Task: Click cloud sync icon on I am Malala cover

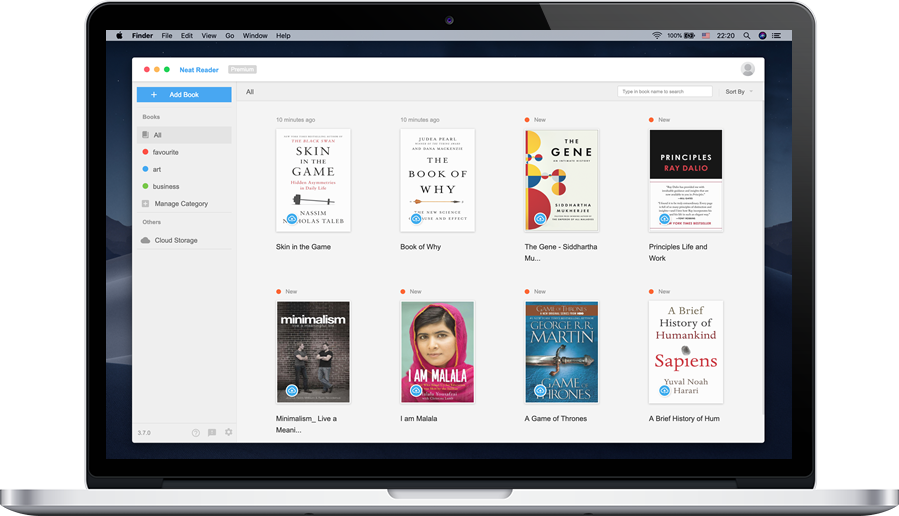Action: pos(416,390)
